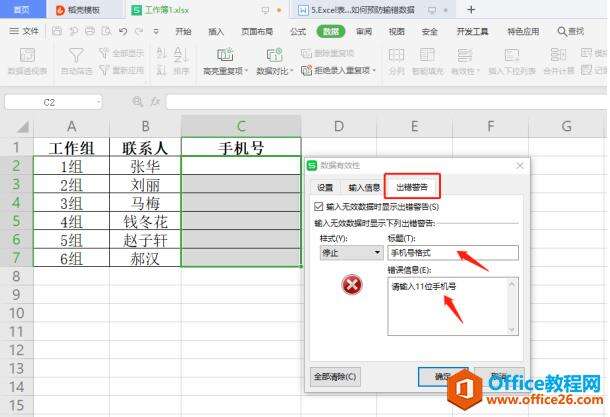
Task: Click the 合并计算 icon
Action: point(558,55)
